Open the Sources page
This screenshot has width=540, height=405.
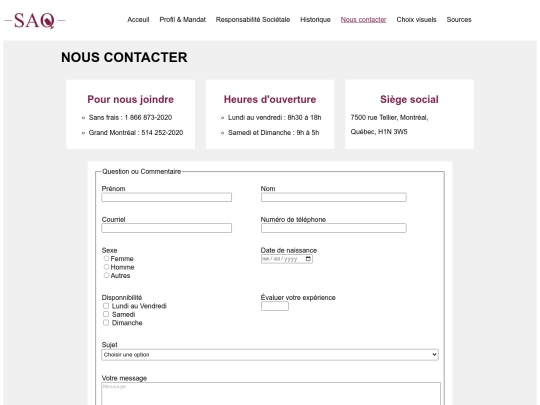(459, 20)
